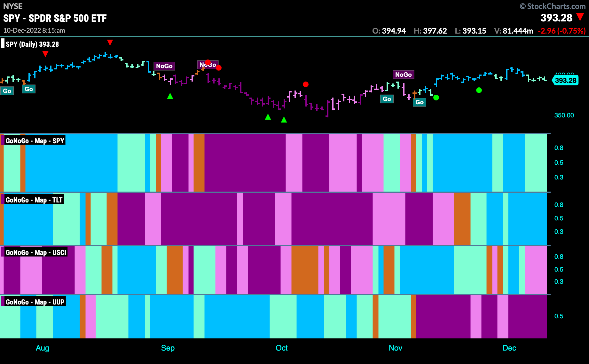Click the white legend marker beside SPY (Daily)
Viewport: 589px width, 364px height.
[x=3, y=44]
